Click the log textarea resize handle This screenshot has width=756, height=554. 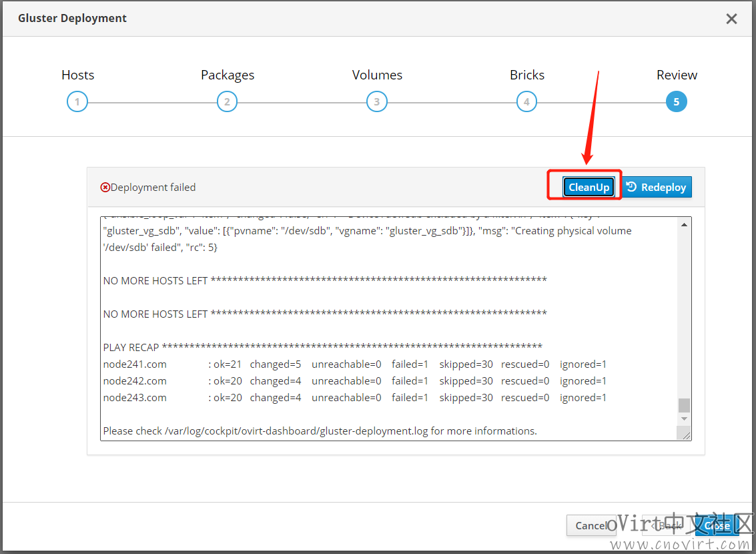coord(686,435)
